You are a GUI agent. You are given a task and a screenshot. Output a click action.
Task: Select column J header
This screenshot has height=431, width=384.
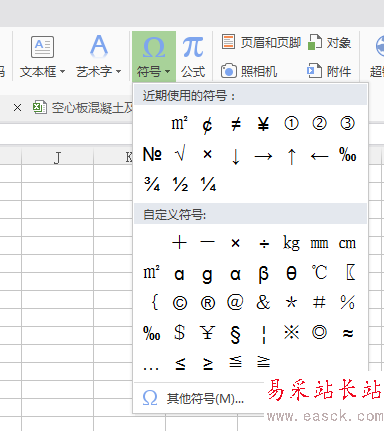point(57,157)
